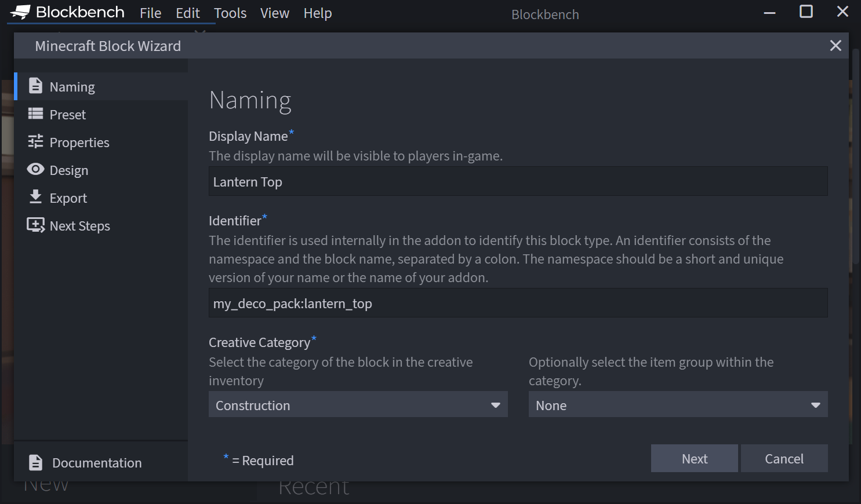861x504 pixels.
Task: Click the Preset list icon
Action: click(x=35, y=114)
